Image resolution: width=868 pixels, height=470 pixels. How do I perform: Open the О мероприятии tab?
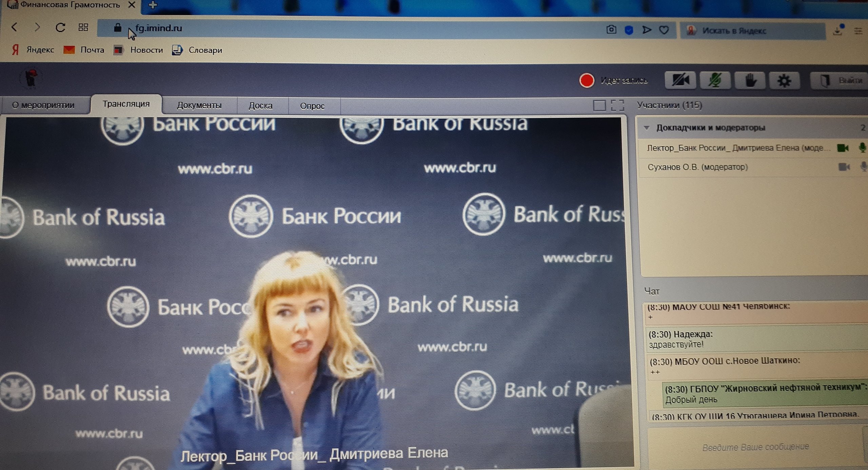coord(43,105)
